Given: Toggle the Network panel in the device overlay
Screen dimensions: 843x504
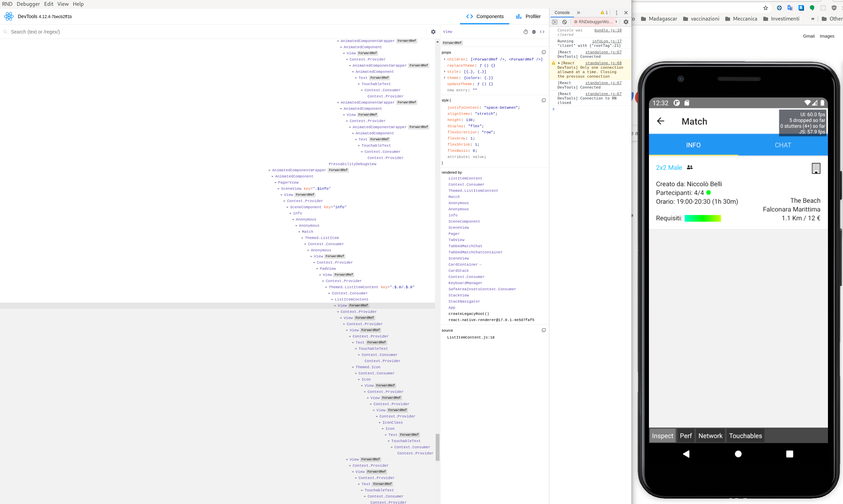Looking at the screenshot, I should click(711, 436).
